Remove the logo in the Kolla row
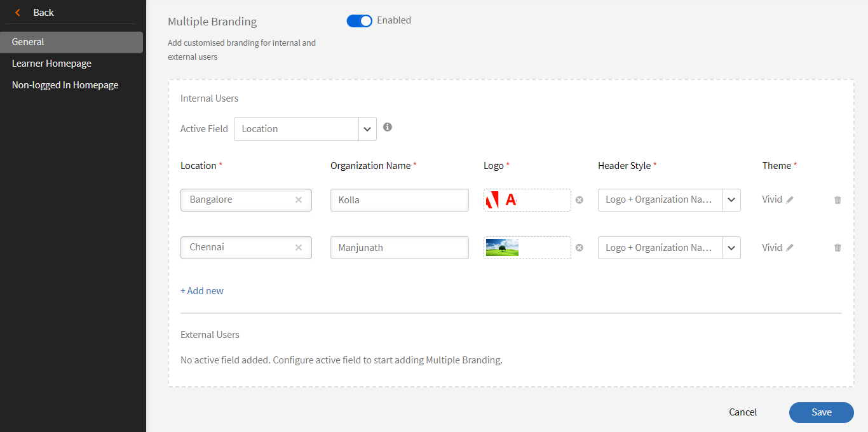868x432 pixels. pyautogui.click(x=579, y=200)
